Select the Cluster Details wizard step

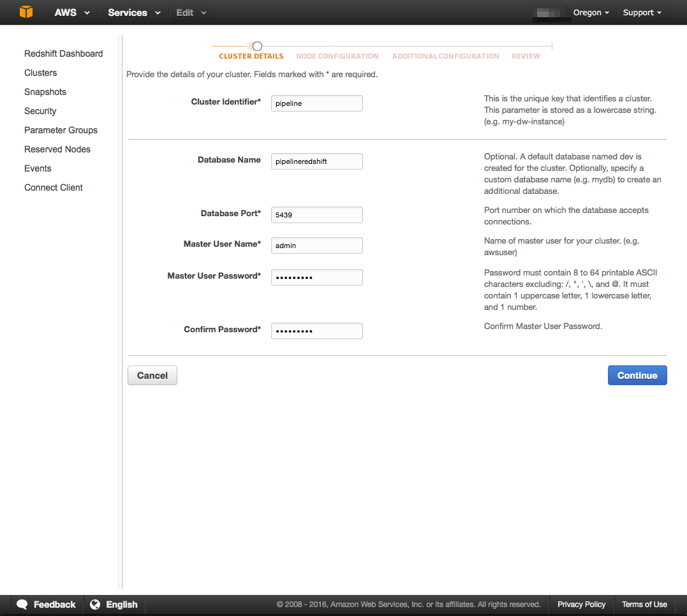[x=251, y=56]
